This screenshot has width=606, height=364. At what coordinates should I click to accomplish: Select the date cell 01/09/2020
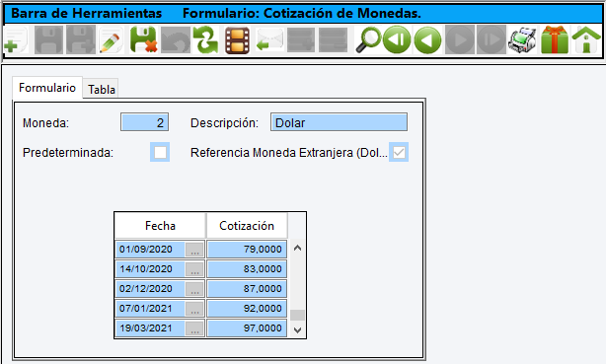pyautogui.click(x=150, y=250)
